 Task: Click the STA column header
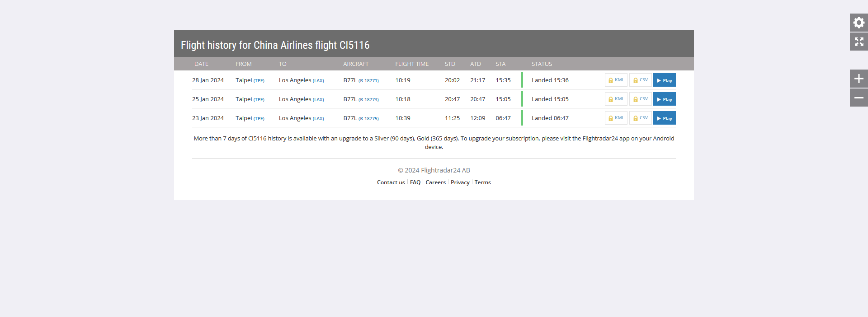click(x=500, y=64)
